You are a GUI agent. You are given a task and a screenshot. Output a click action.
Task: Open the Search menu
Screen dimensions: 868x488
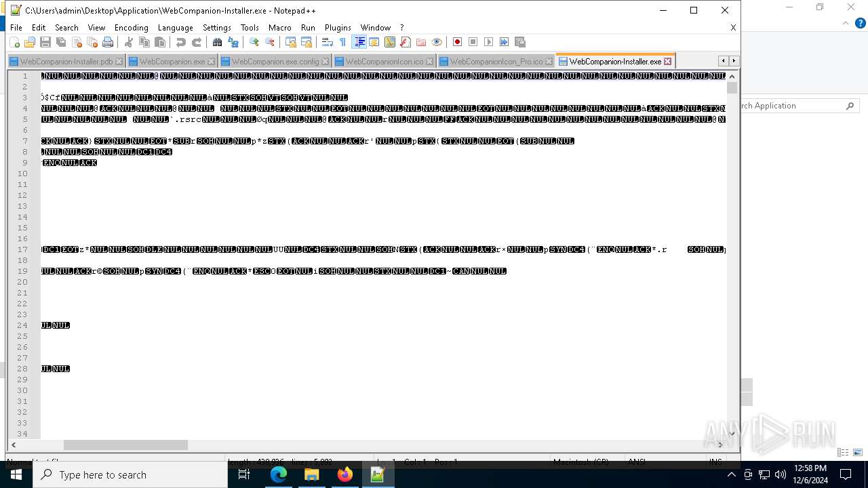tap(66, 28)
